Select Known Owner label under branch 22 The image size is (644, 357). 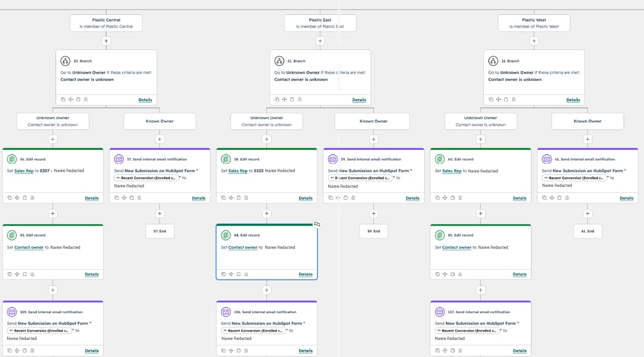tap(587, 121)
